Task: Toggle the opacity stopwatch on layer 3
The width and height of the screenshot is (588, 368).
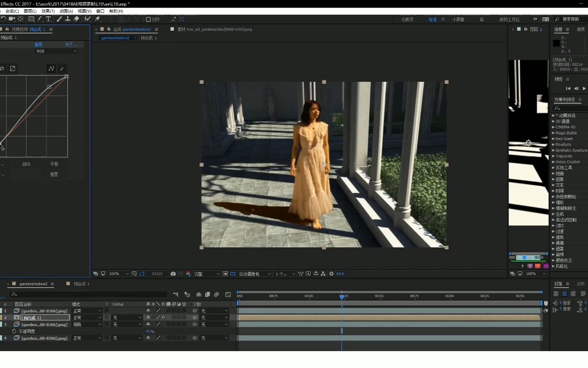Action: pyautogui.click(x=14, y=331)
